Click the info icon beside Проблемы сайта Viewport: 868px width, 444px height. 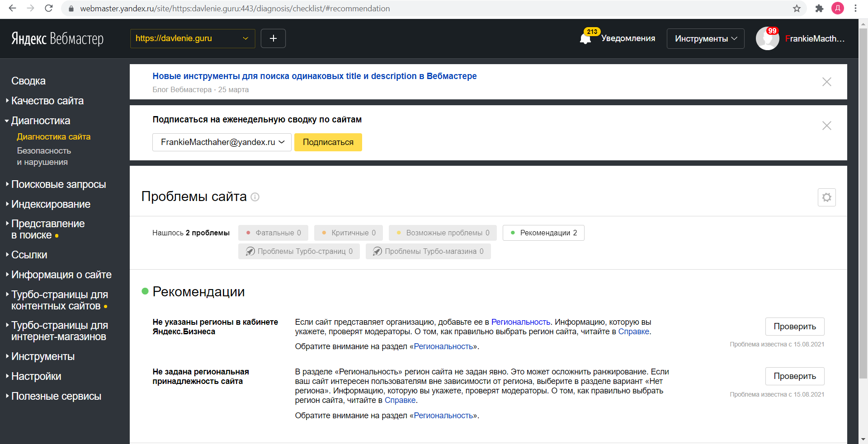255,197
